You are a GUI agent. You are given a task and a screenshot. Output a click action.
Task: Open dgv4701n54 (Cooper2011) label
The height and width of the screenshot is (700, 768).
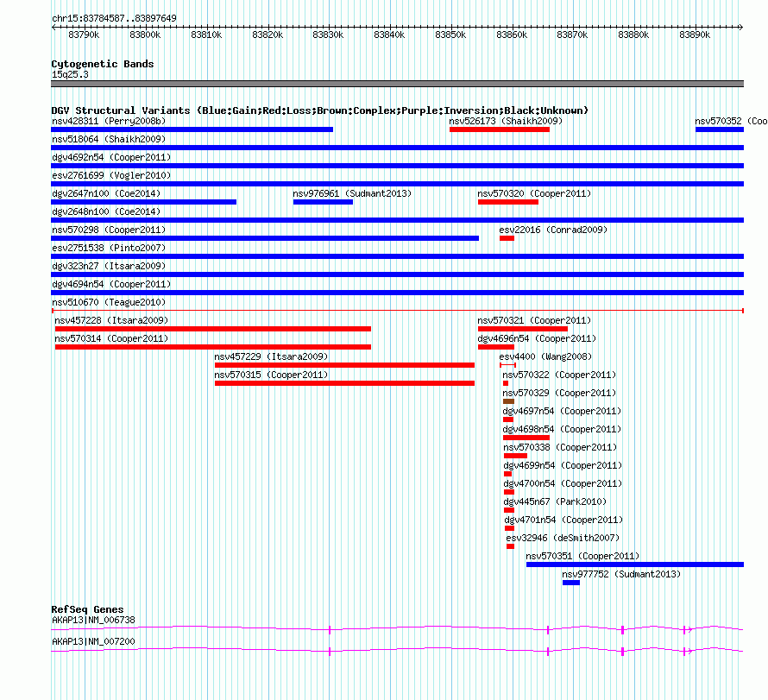point(564,520)
